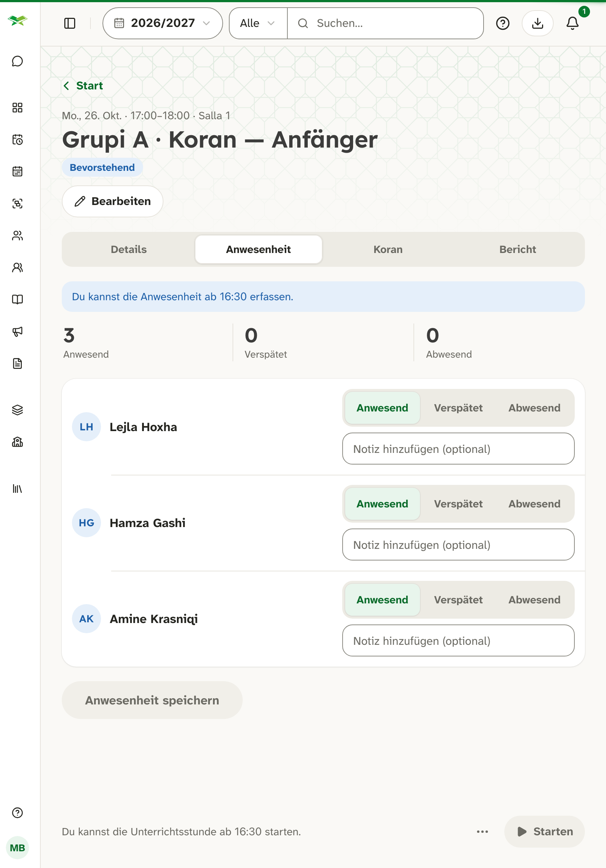Image resolution: width=606 pixels, height=868 pixels.
Task: Click the note field for Lejla Hoxha
Action: click(x=458, y=449)
